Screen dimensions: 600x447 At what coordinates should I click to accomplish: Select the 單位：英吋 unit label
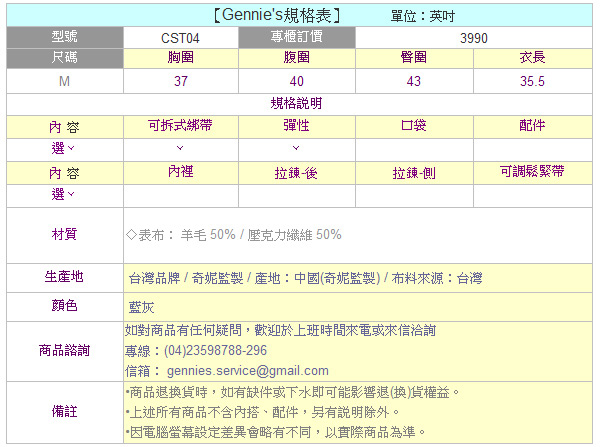pos(422,16)
